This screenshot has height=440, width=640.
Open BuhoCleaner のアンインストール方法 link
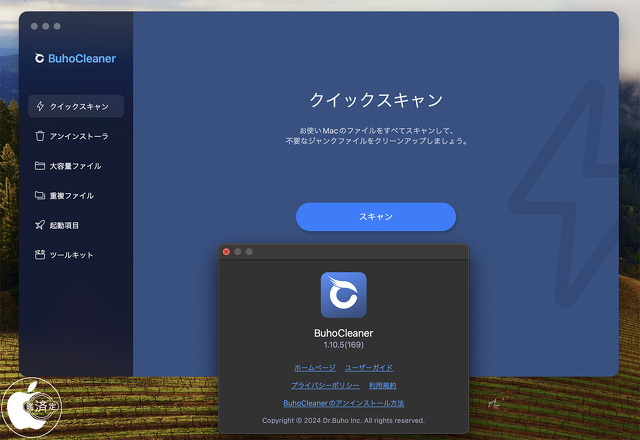[343, 403]
